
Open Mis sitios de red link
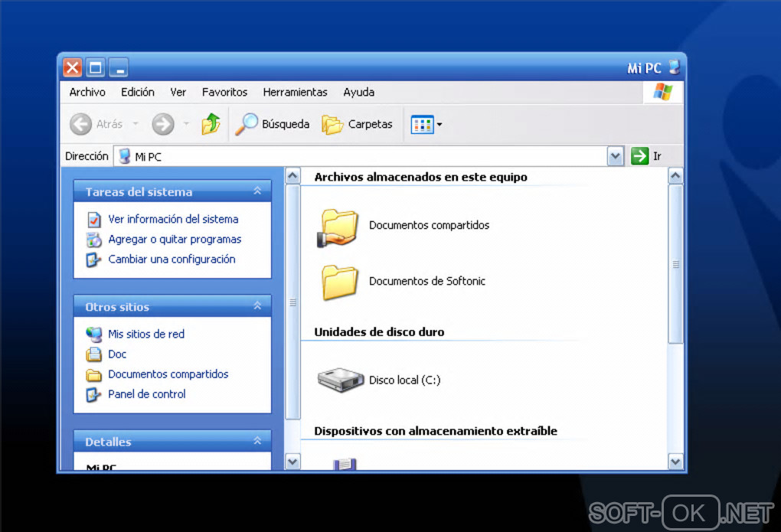[146, 334]
